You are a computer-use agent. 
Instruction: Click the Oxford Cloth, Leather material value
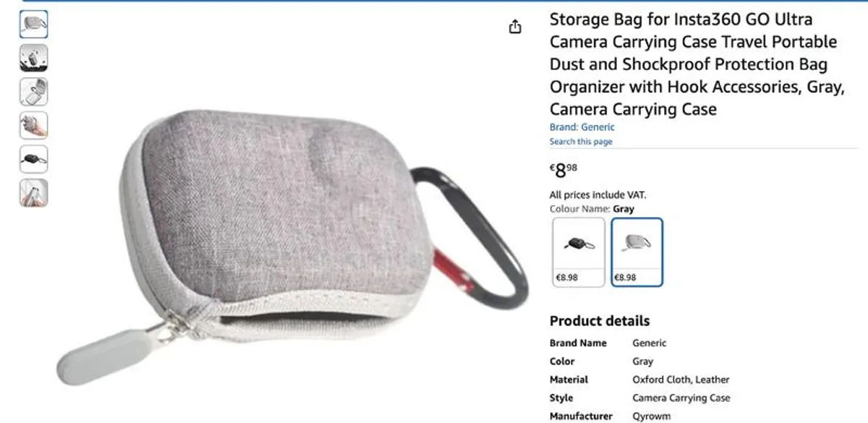681,380
